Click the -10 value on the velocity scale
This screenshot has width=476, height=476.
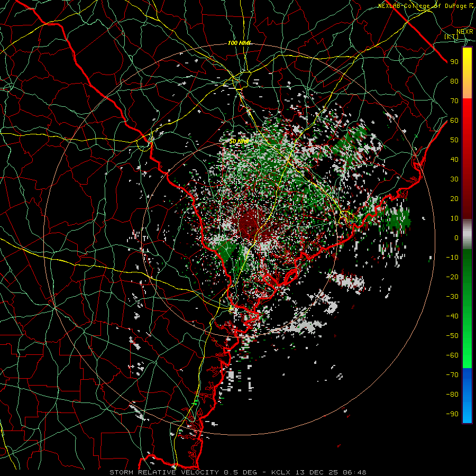[452, 257]
